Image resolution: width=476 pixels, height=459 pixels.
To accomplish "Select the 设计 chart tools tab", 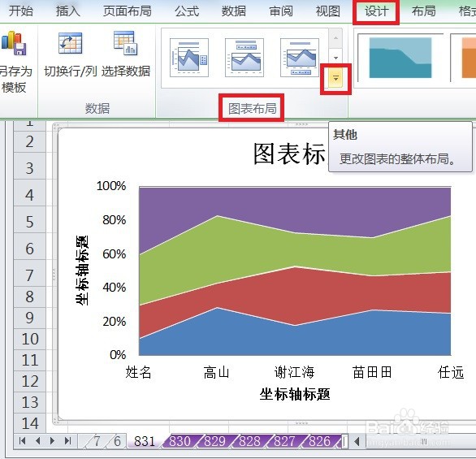I will point(376,11).
